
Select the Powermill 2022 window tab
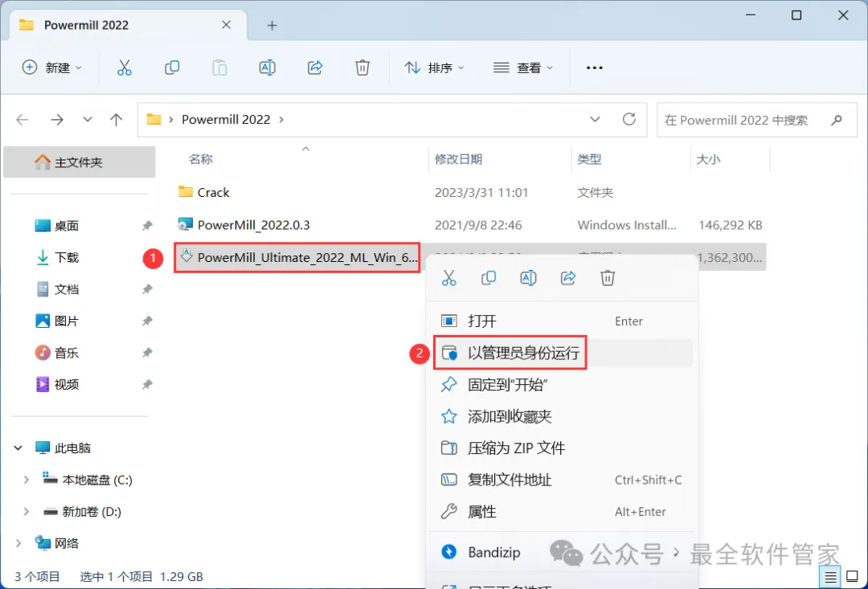click(x=127, y=25)
